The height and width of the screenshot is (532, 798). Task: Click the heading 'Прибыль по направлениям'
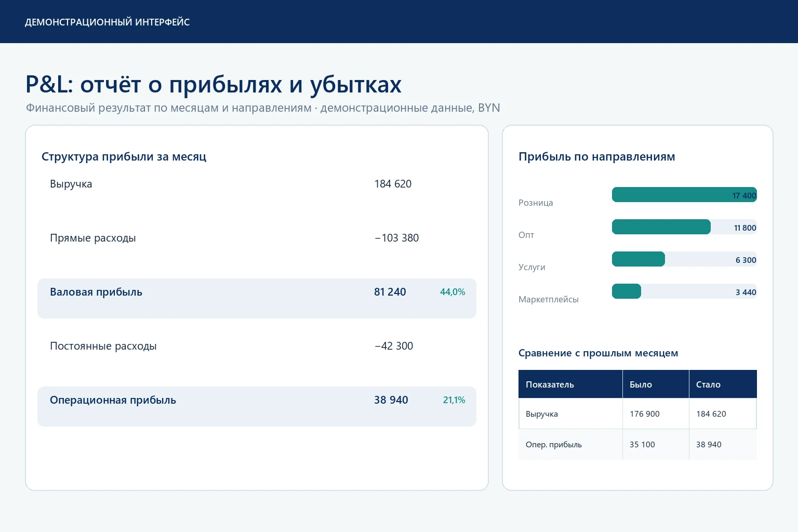[x=597, y=156]
